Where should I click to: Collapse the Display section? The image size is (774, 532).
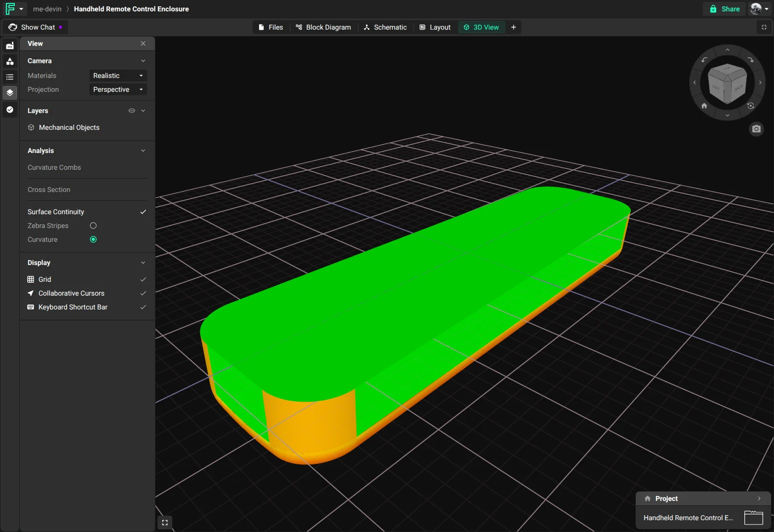(143, 263)
